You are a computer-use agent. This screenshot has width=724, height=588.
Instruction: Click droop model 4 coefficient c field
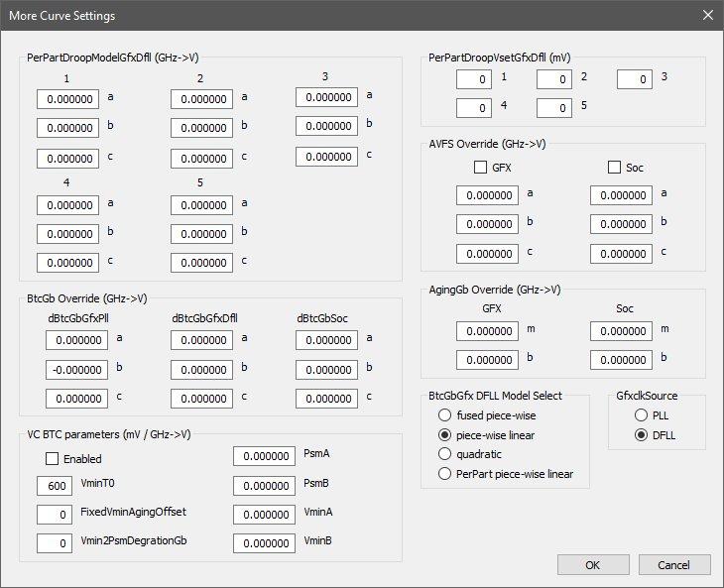67,263
